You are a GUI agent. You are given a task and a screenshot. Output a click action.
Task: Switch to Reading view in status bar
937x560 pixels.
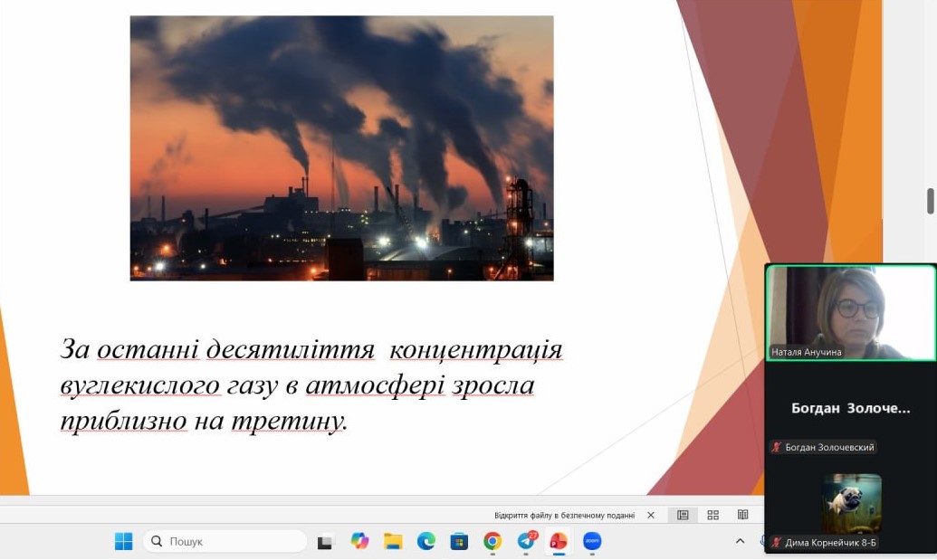(743, 515)
